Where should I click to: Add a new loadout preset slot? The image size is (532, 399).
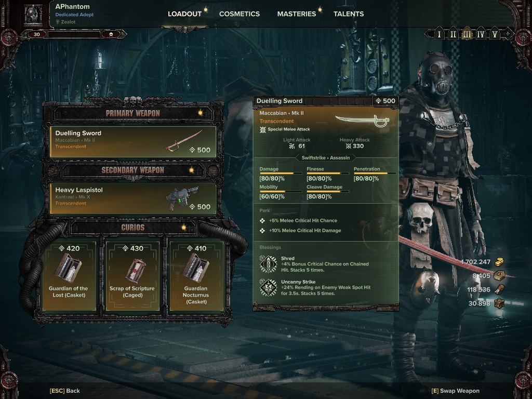508,34
